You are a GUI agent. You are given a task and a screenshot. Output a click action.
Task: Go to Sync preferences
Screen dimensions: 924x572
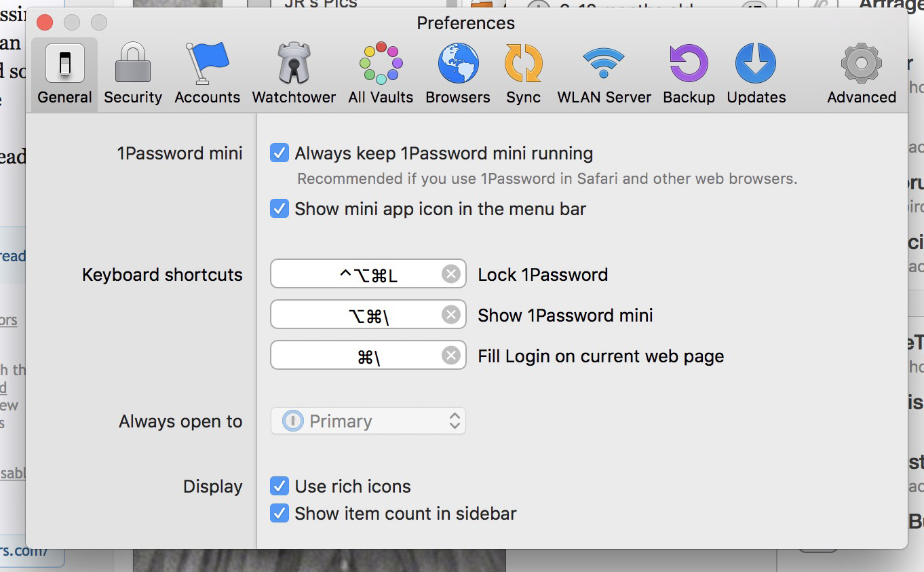pos(523,75)
